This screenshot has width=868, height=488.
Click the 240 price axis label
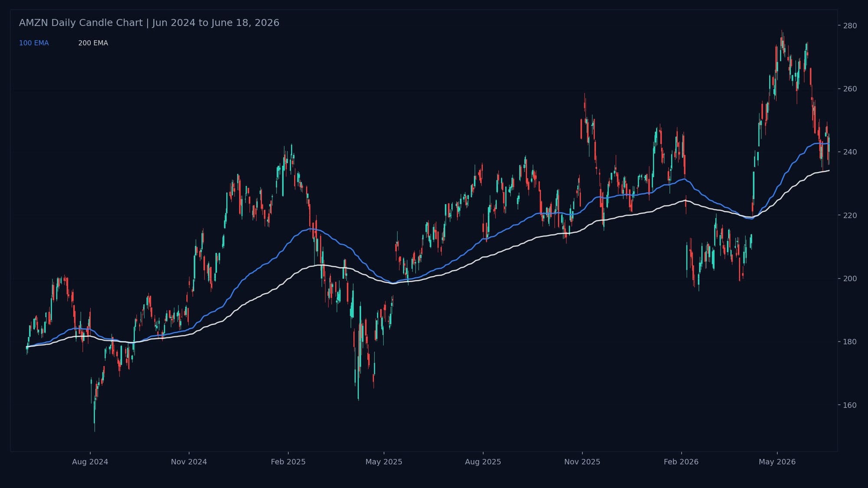click(x=850, y=152)
